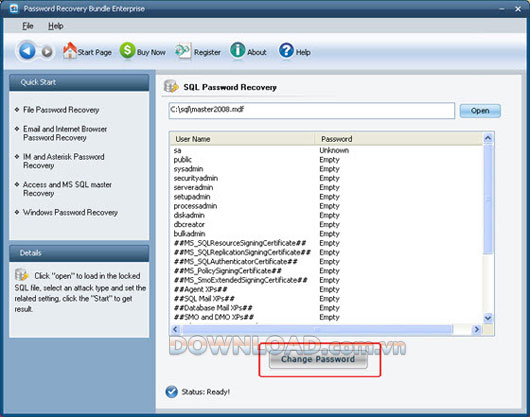Select ##MS_PolicySigningCertificate## row
530x417 pixels.
coord(326,271)
